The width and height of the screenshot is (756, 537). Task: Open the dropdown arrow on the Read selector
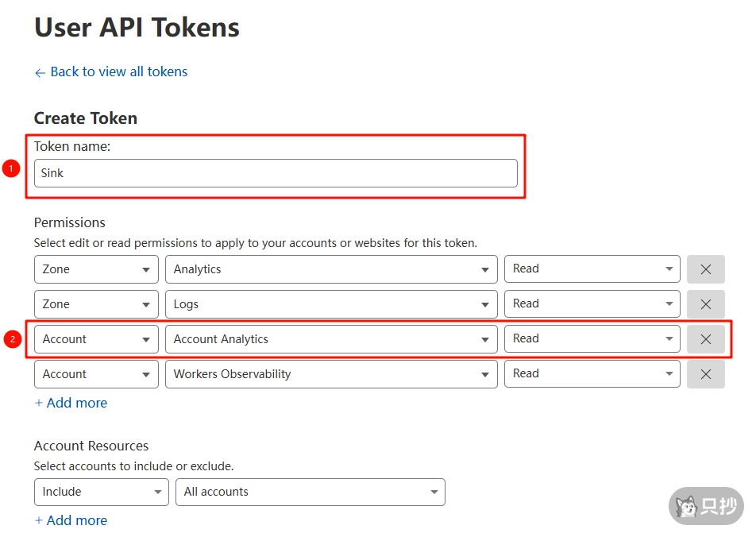[x=669, y=268]
